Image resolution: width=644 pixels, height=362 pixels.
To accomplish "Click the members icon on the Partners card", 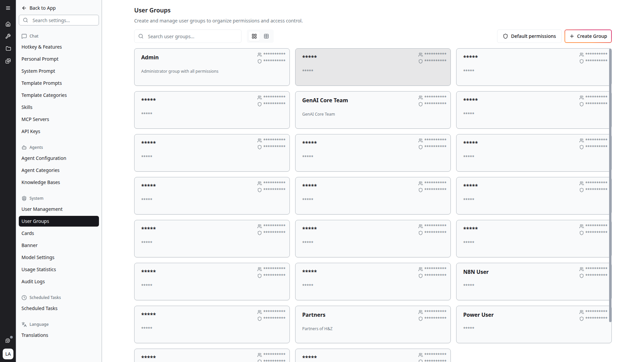I will [421, 312].
